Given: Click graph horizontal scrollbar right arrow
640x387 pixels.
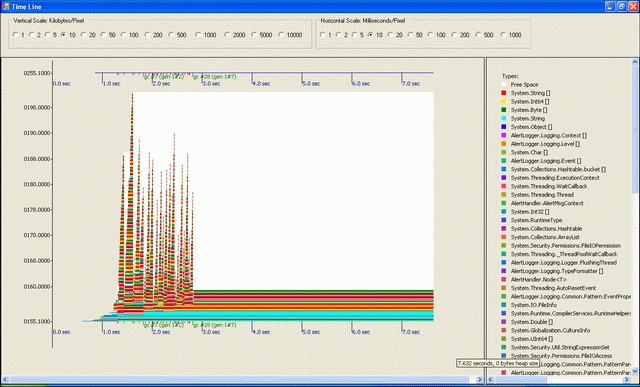Looking at the screenshot, I should (x=480, y=379).
